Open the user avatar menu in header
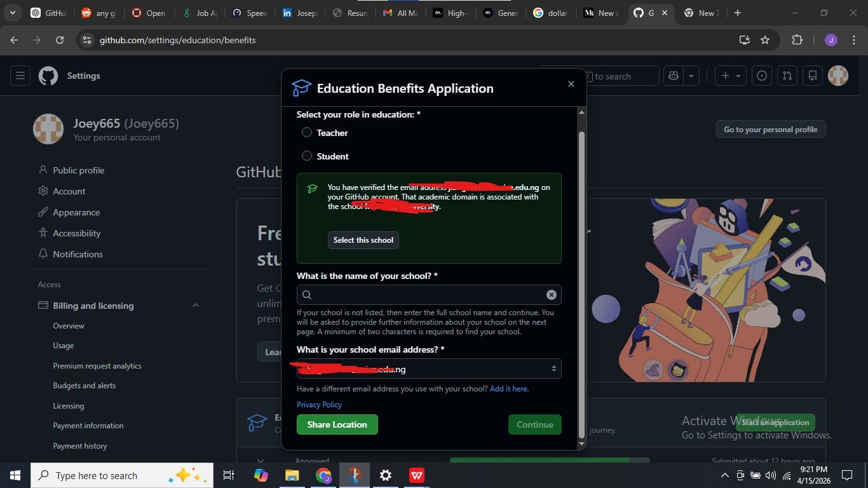The image size is (868, 488). pos(839,76)
